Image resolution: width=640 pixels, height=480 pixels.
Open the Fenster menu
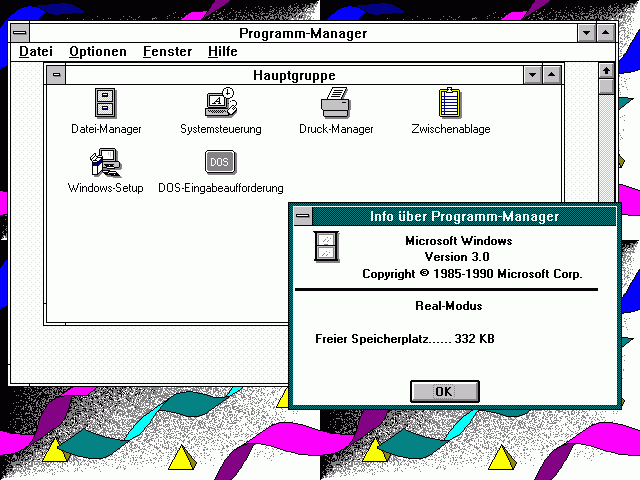pyautogui.click(x=167, y=51)
